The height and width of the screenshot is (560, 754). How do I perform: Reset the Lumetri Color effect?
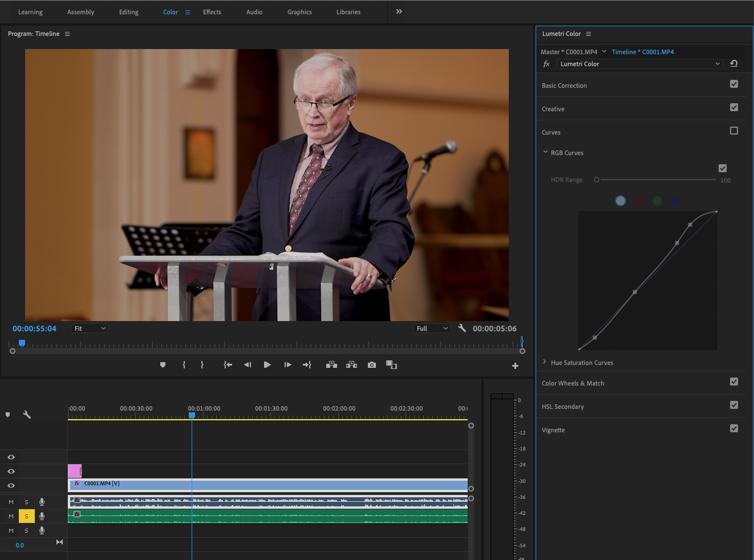tap(734, 64)
